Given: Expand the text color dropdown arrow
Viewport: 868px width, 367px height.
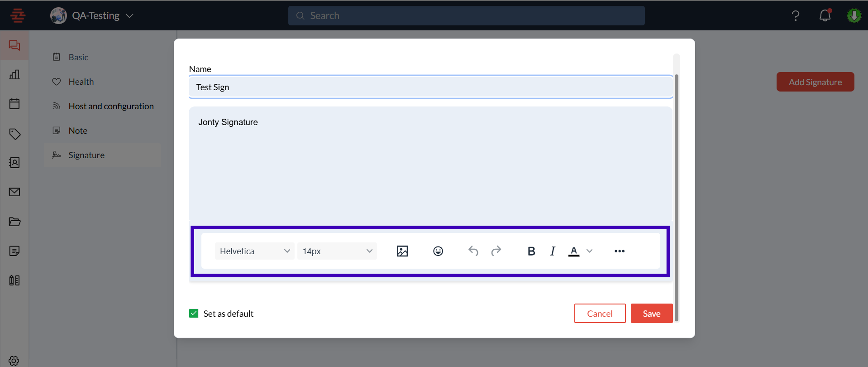Looking at the screenshot, I should (x=589, y=251).
